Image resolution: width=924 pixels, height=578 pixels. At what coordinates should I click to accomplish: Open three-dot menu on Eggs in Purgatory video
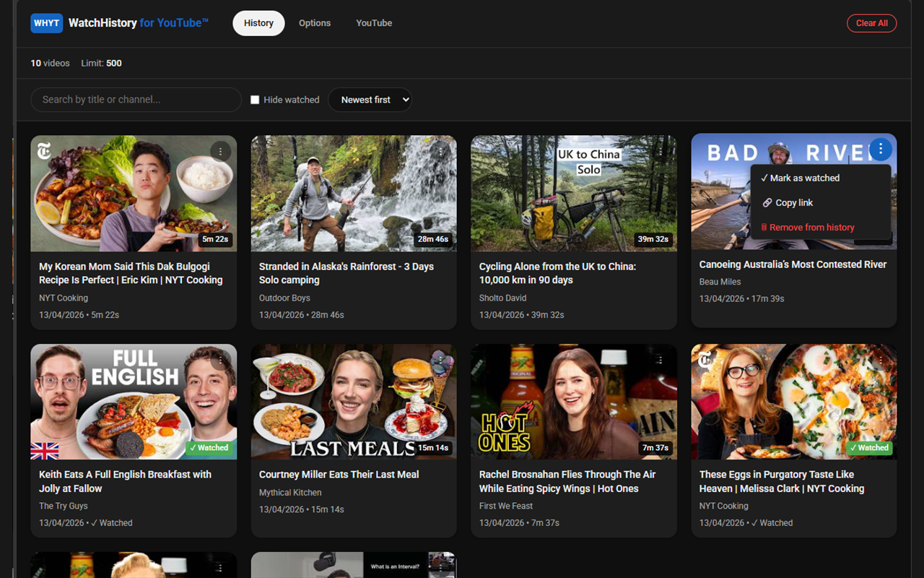881,359
